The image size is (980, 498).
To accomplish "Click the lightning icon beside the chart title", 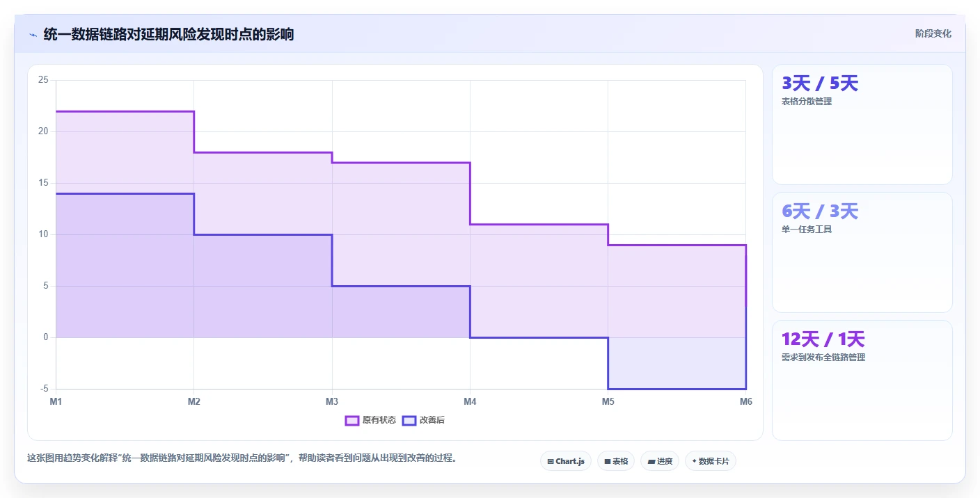I will pos(33,34).
